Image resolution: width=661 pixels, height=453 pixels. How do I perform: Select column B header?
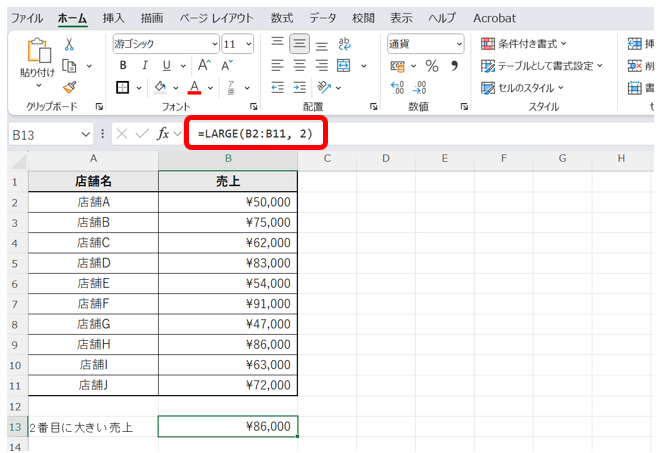[x=228, y=158]
